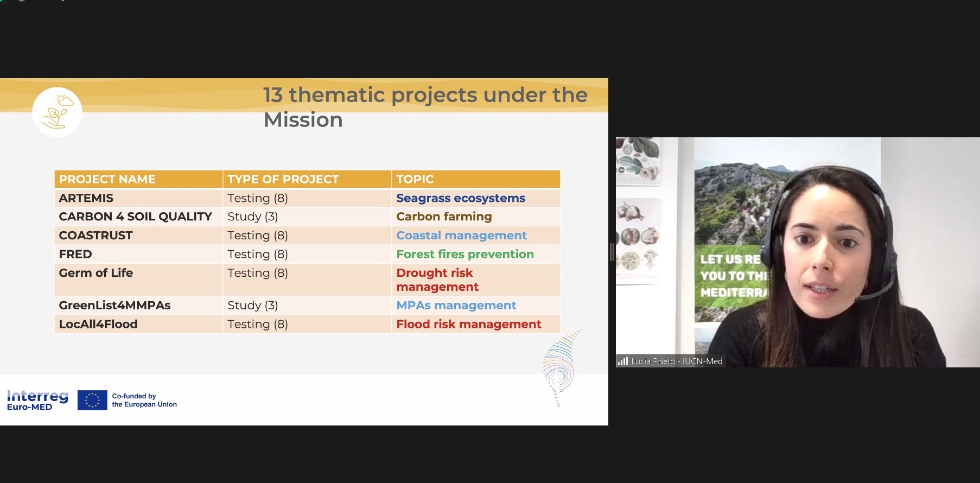Select the Seagrass ecosystems topic text
This screenshot has width=980, height=483.
460,198
